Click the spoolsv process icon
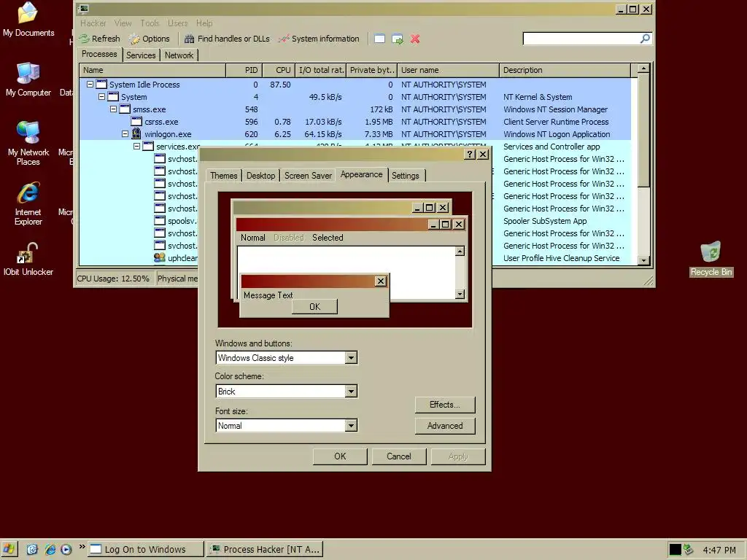The image size is (747, 560). 160,220
